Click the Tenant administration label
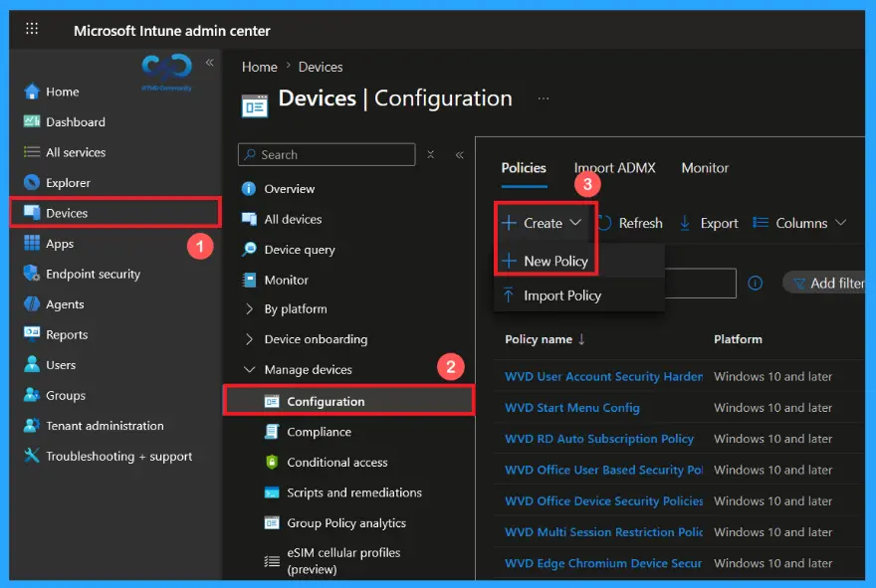 (105, 426)
